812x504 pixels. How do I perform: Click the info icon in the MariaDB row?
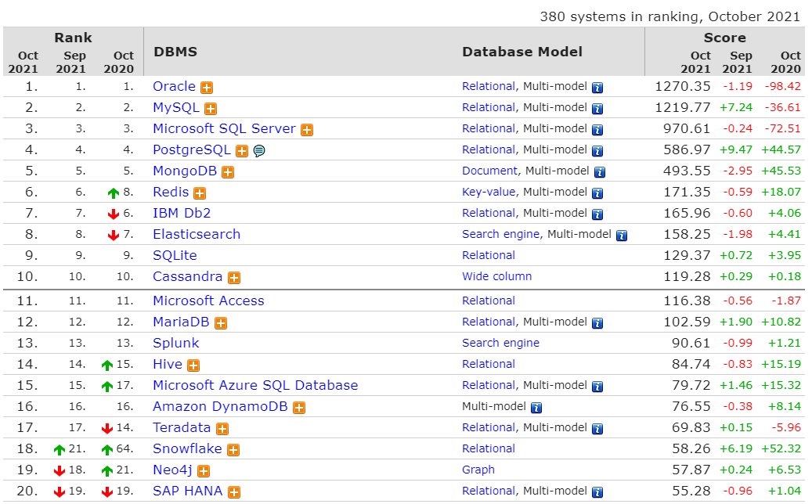597,323
